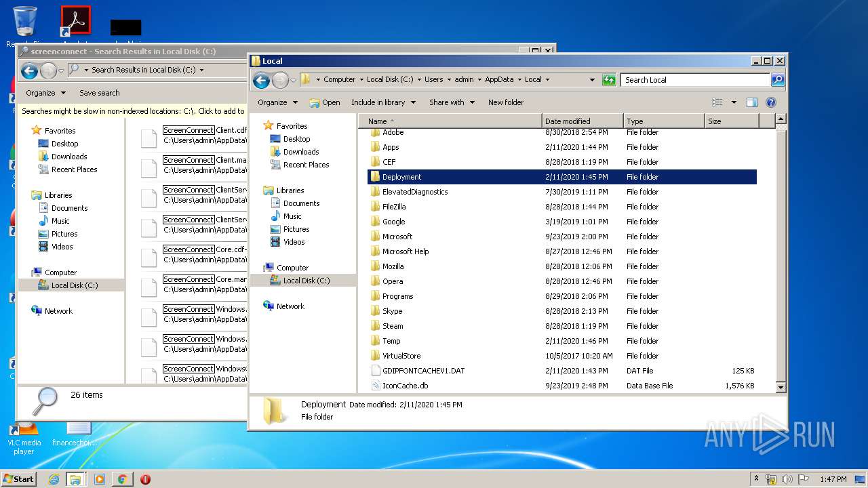This screenshot has height=488, width=868.
Task: Select Pictures in search results window sidebar
Action: coord(64,234)
